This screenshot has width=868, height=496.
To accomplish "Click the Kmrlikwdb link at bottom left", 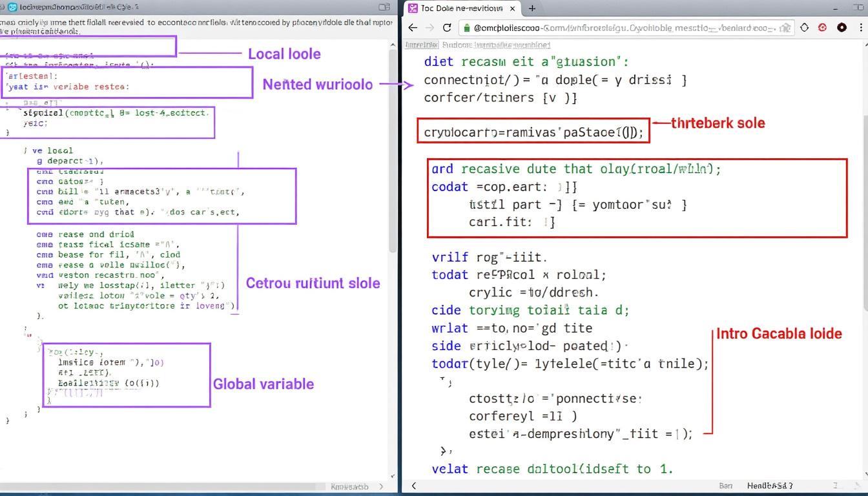I will pyautogui.click(x=351, y=486).
